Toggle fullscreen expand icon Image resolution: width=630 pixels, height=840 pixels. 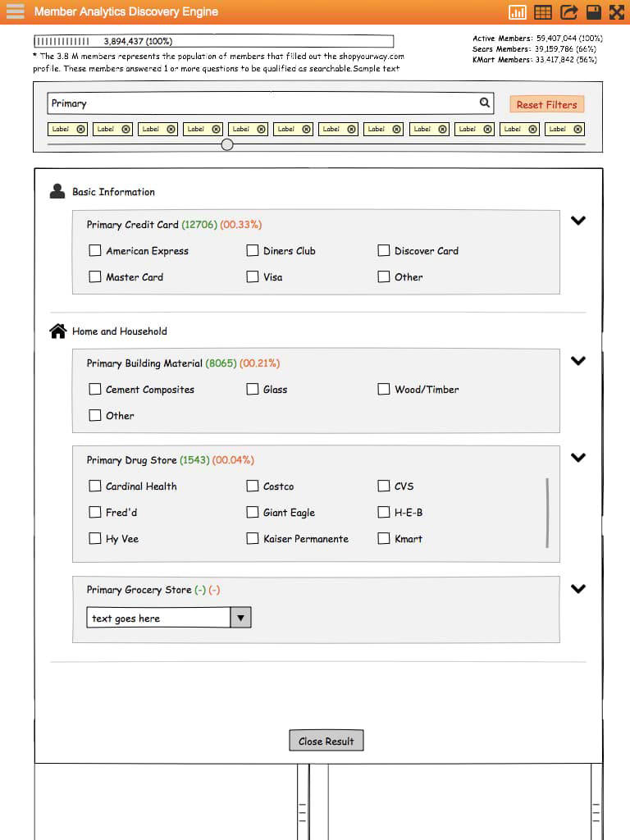616,12
